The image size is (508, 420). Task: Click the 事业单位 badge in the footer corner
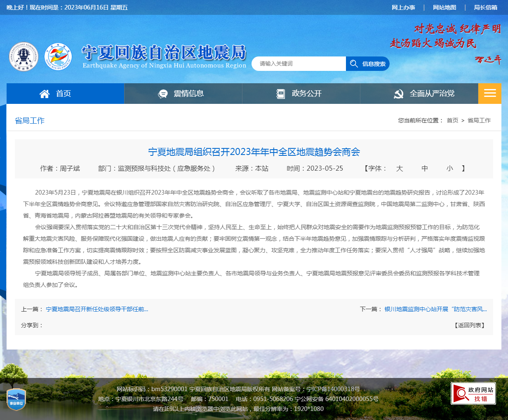[16, 399]
